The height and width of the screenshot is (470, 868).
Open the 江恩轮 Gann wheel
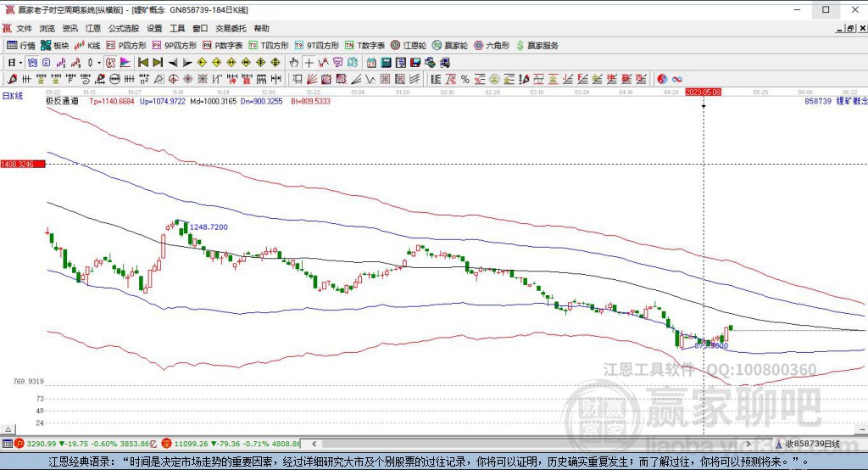(409, 46)
